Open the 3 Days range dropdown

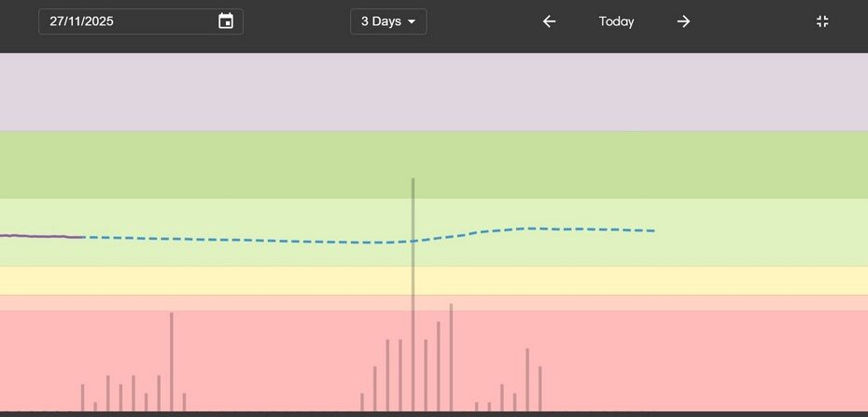point(388,21)
